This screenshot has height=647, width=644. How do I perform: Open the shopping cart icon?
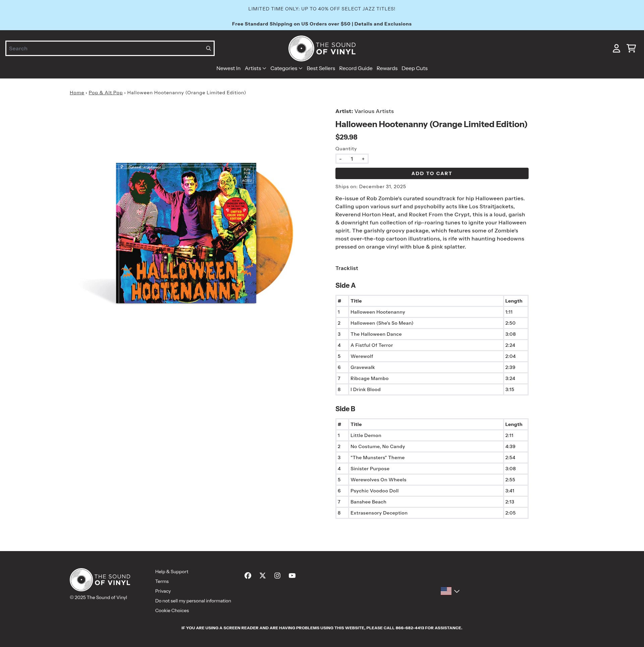coord(631,48)
